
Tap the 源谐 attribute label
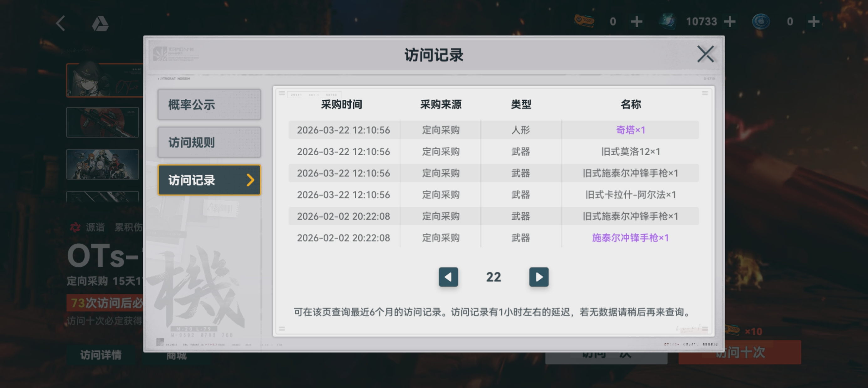coord(95,227)
